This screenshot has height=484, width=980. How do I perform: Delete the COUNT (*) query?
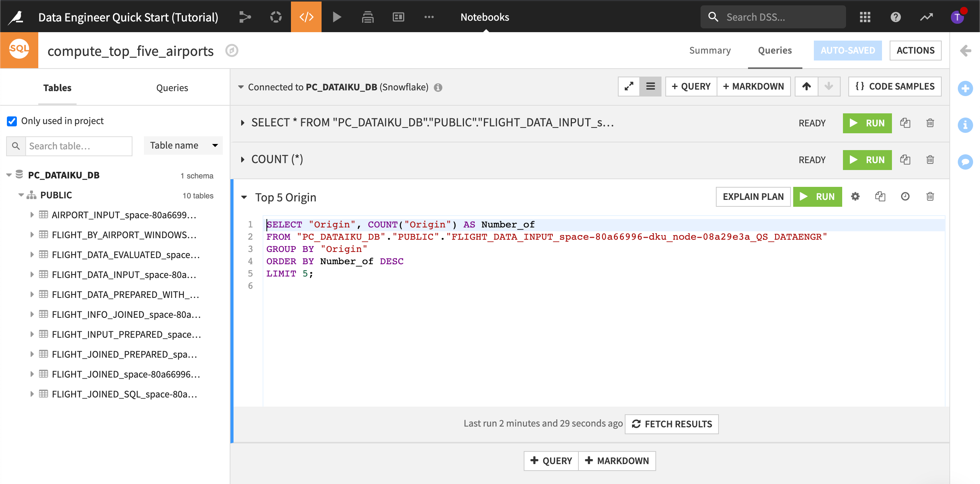tap(930, 160)
